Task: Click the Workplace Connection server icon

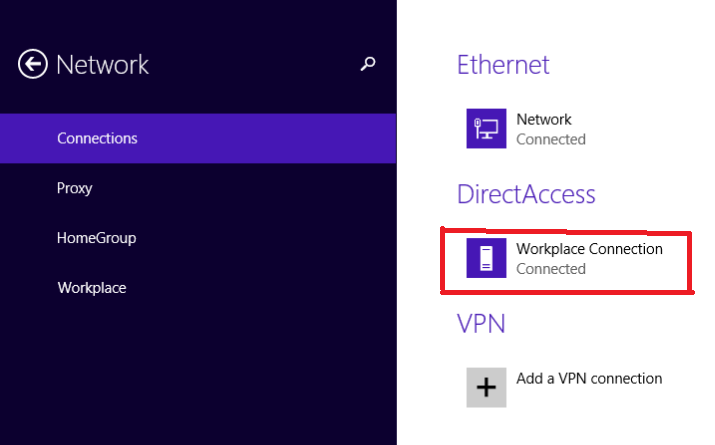Action: [486, 258]
